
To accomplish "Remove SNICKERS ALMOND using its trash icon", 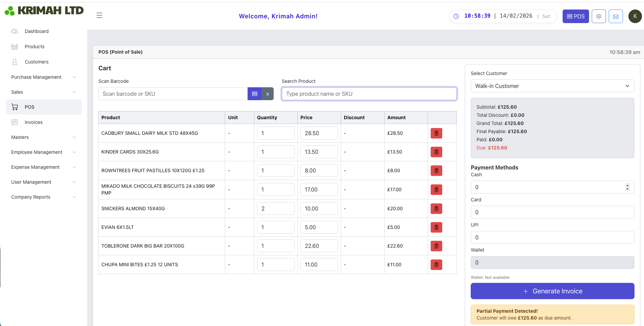I will [436, 209].
